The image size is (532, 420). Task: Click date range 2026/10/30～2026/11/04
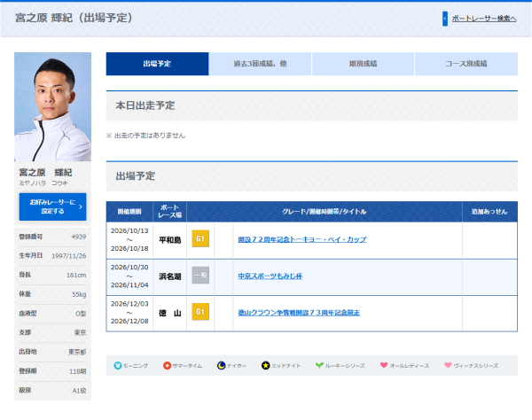click(x=129, y=276)
